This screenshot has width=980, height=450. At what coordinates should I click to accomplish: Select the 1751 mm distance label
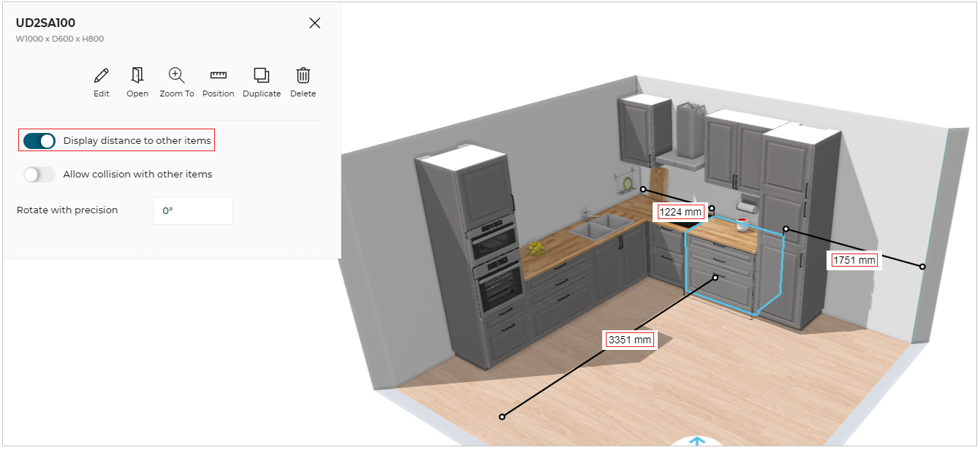coord(854,260)
